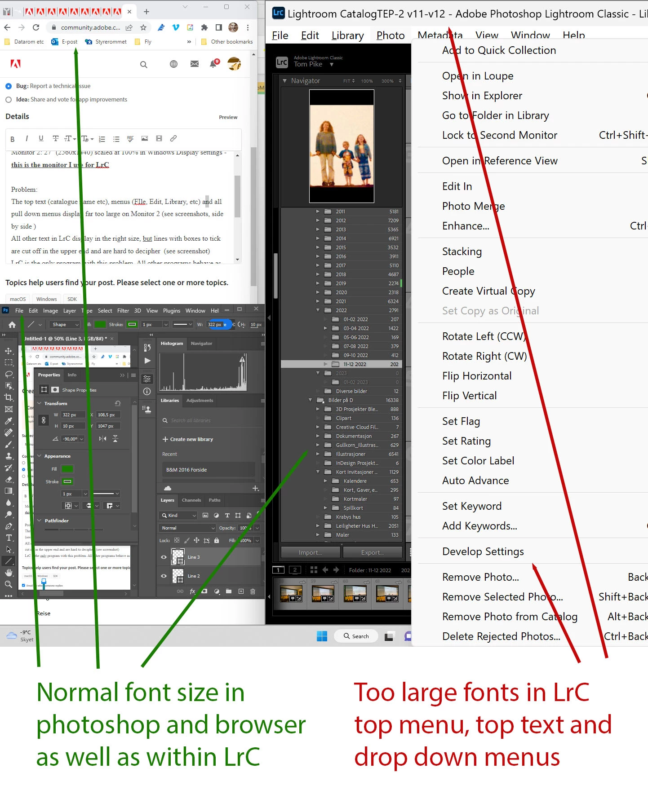
Task: Open the Filter menu in Photoshop
Action: coord(123,310)
